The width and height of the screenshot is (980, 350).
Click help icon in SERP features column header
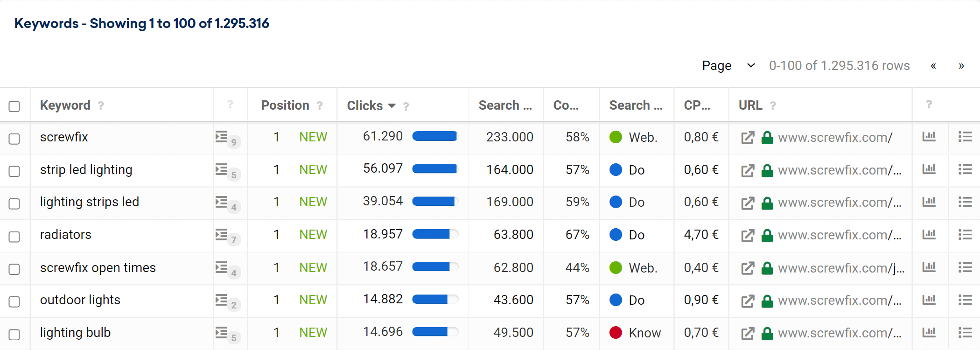pos(230,105)
